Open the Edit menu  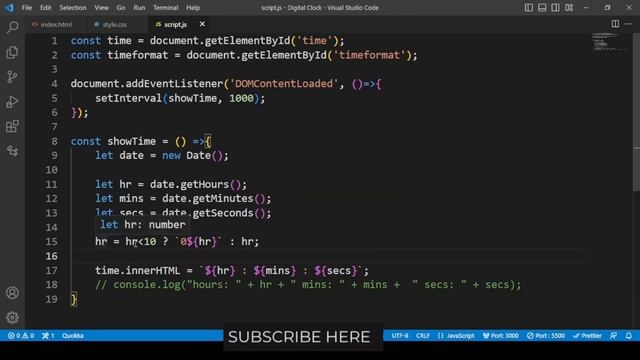point(46,7)
